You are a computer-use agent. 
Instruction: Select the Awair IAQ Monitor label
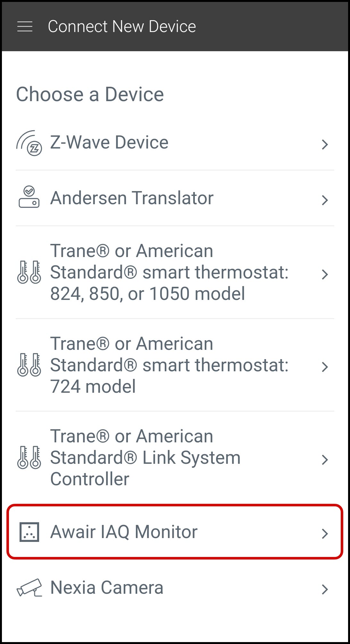(124, 532)
